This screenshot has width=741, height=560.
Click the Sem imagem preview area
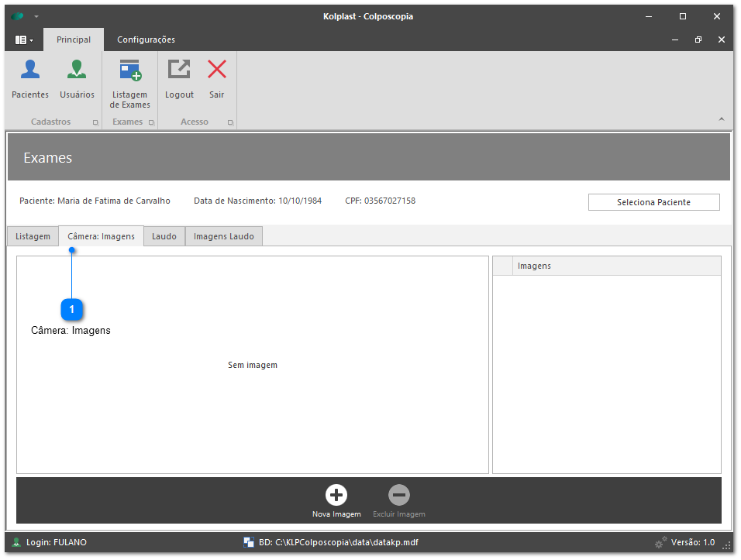coord(253,365)
